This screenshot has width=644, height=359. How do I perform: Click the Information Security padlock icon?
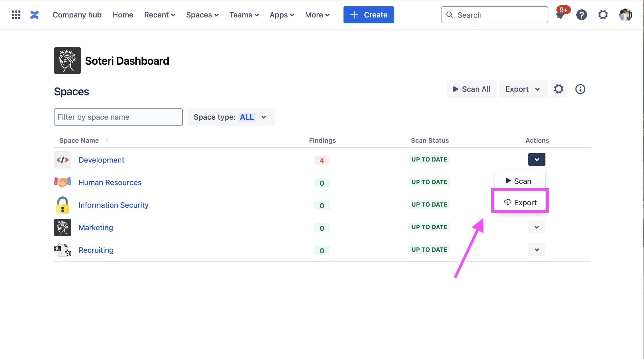pyautogui.click(x=62, y=205)
